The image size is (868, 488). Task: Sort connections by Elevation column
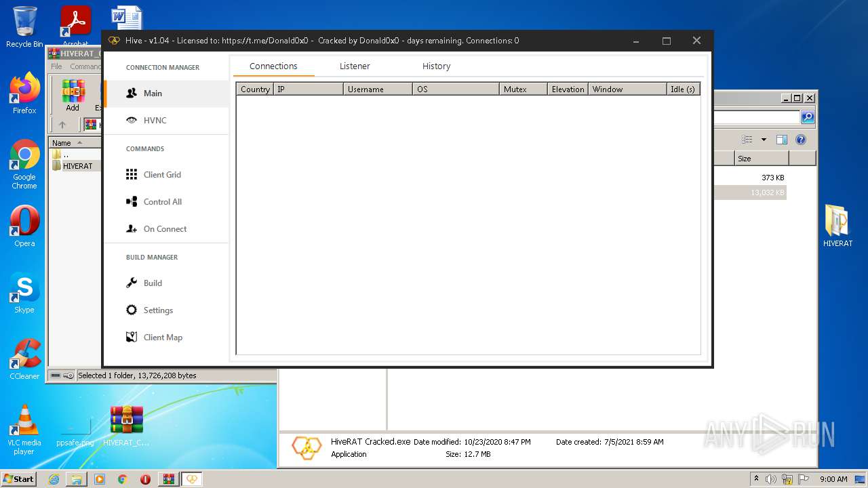568,89
